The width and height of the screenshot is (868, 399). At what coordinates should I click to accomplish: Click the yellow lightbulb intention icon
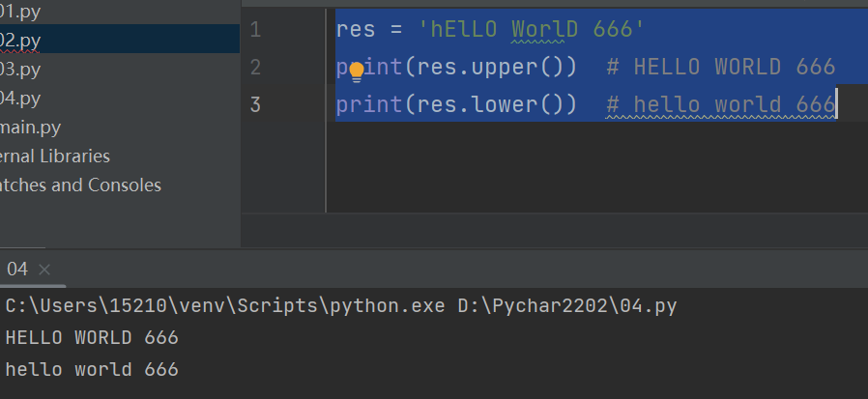point(356,71)
